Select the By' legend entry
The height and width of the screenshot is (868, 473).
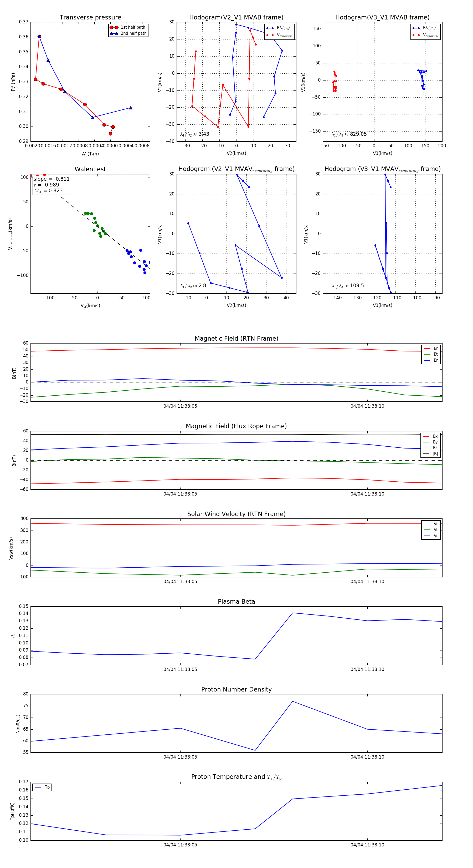[x=431, y=442]
